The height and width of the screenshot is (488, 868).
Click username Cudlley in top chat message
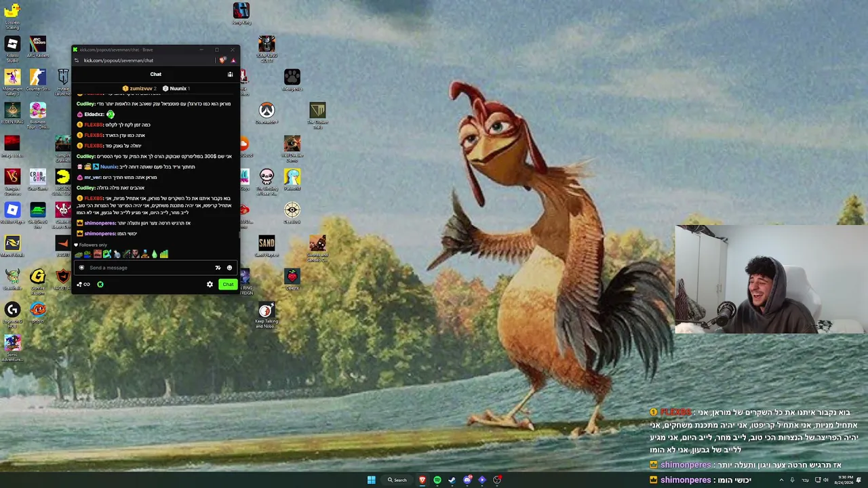[x=85, y=104]
